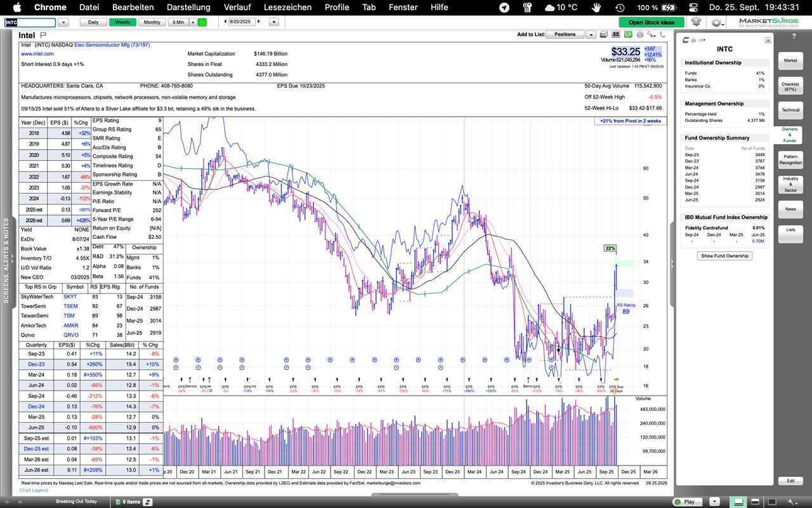Image resolution: width=812 pixels, height=508 pixels.
Task: Click the flag icon beside Intel
Action: [43, 36]
